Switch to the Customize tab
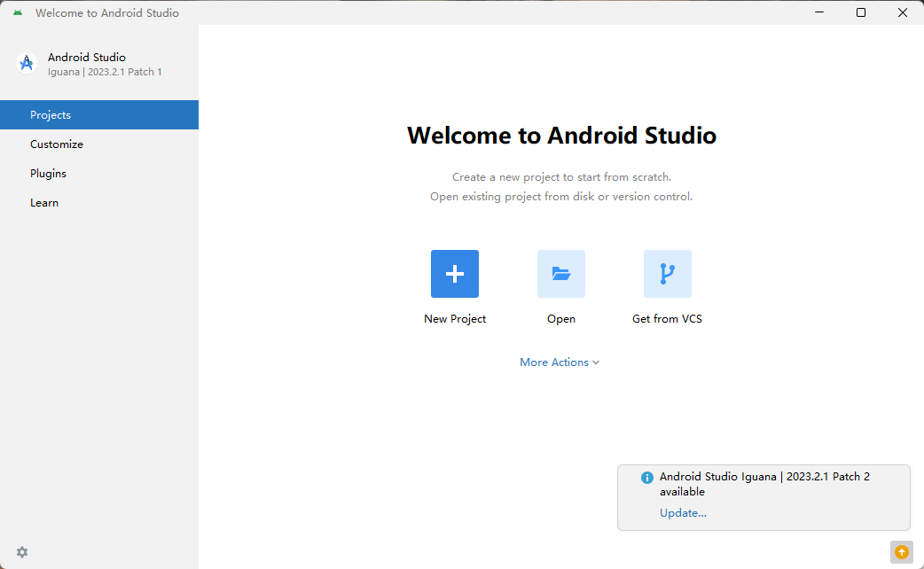The width and height of the screenshot is (924, 569). click(99, 144)
